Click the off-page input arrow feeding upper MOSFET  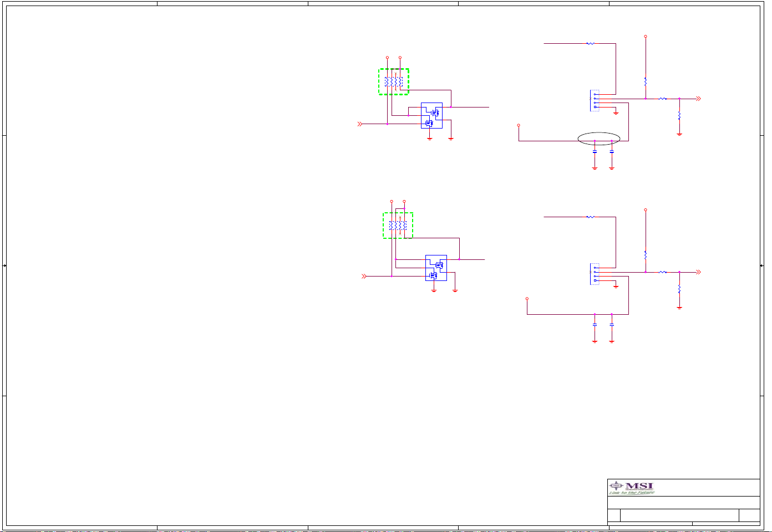tap(360, 124)
